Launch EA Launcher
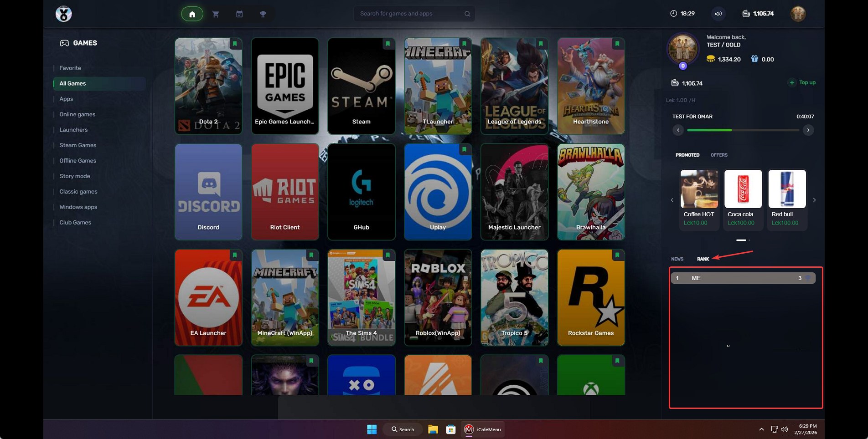 pos(208,297)
